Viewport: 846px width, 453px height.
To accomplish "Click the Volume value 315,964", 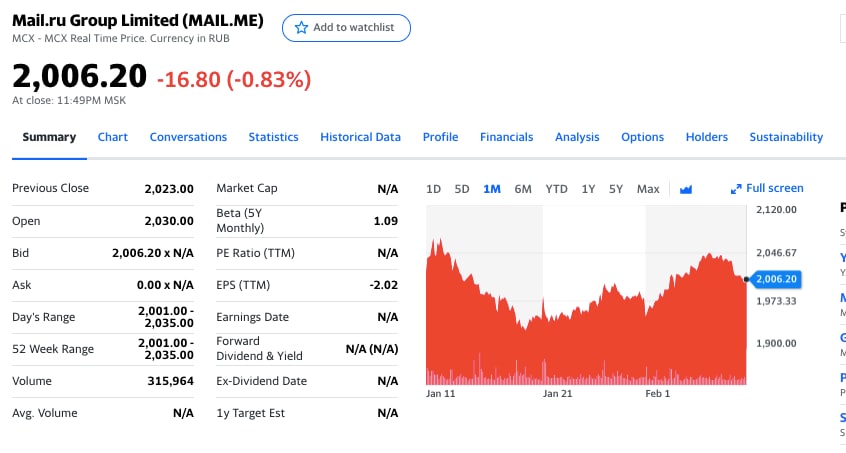I will [x=170, y=381].
